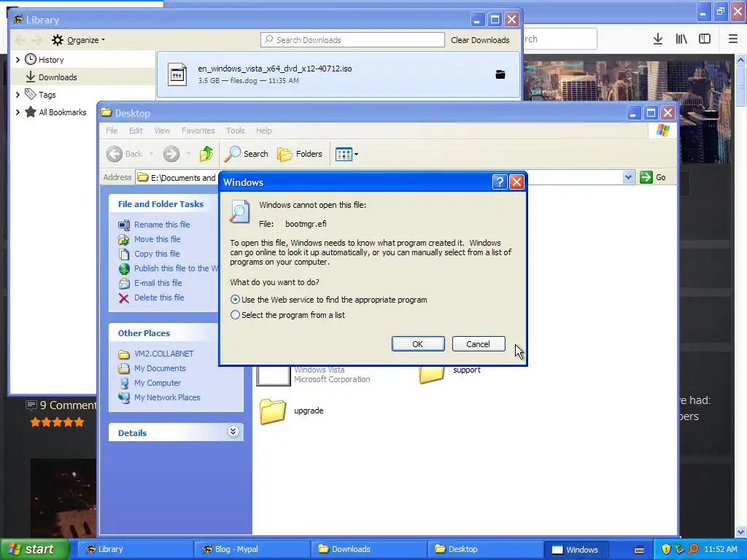Click browser page scrollbar up arrow
This screenshot has height=560, width=747.
[741, 60]
